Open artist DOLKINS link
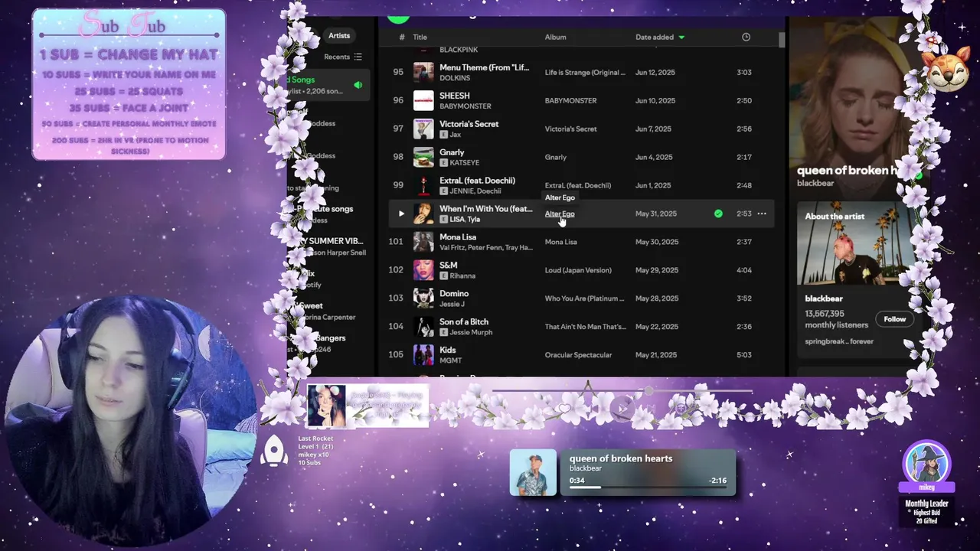Viewport: 980px width, 551px height. click(455, 78)
